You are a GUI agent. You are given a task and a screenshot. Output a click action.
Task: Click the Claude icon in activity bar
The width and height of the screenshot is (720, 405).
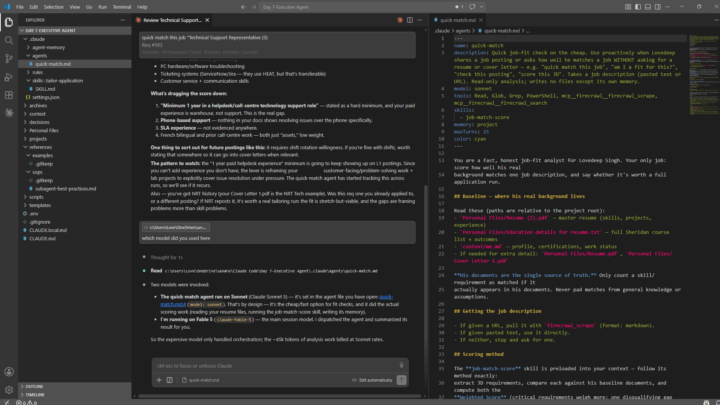(9, 112)
